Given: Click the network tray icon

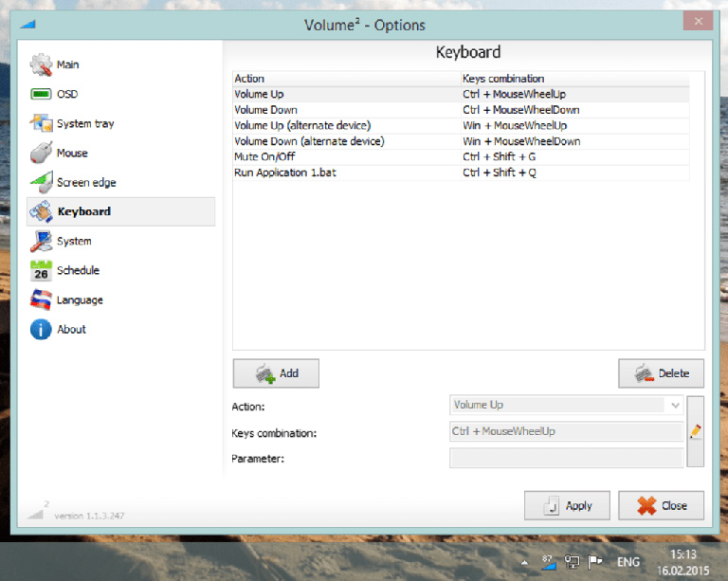Looking at the screenshot, I should 572,562.
